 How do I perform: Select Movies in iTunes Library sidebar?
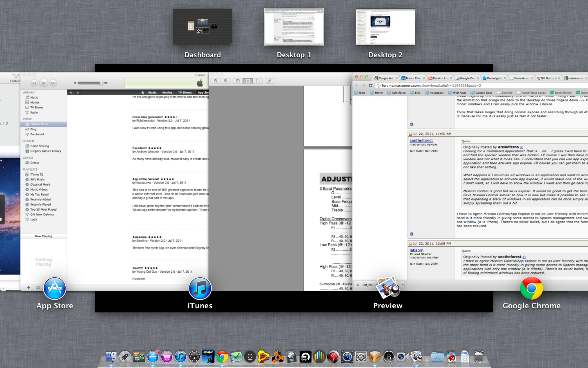35,102
